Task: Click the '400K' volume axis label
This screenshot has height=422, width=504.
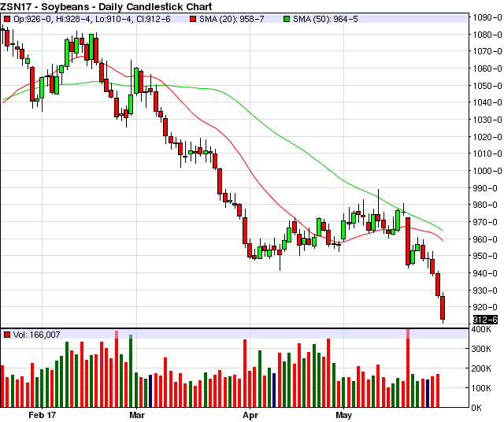Action: tap(481, 329)
